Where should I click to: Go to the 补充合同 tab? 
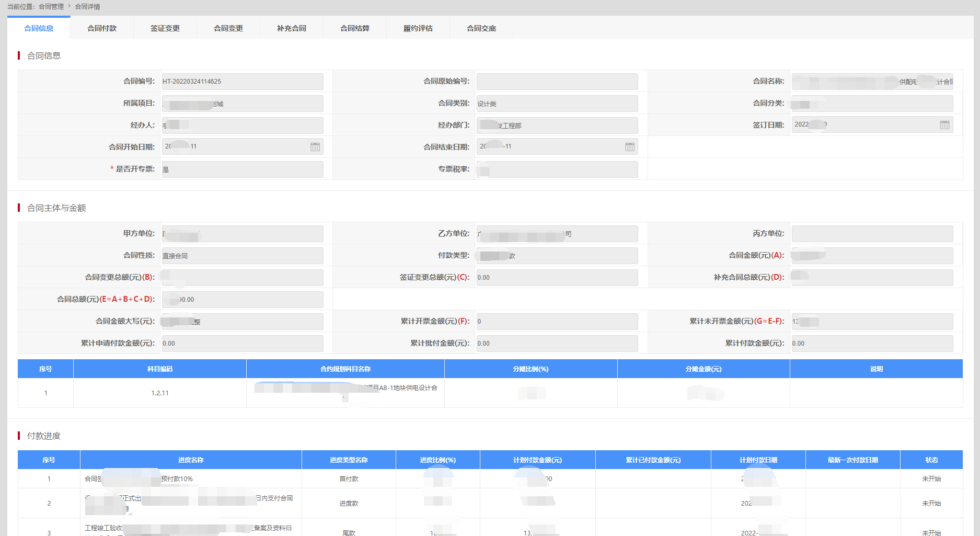292,28
